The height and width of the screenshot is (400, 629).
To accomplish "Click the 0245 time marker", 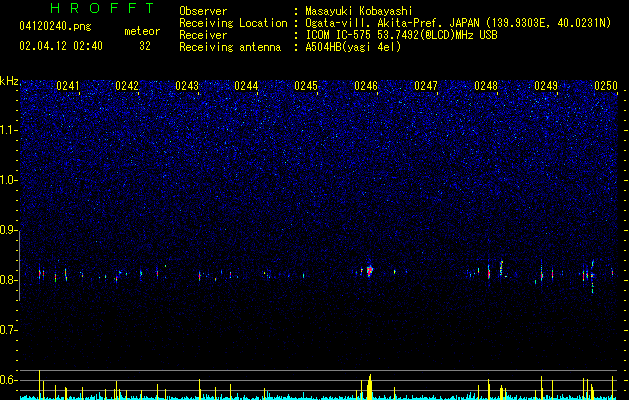I will 306,86.
